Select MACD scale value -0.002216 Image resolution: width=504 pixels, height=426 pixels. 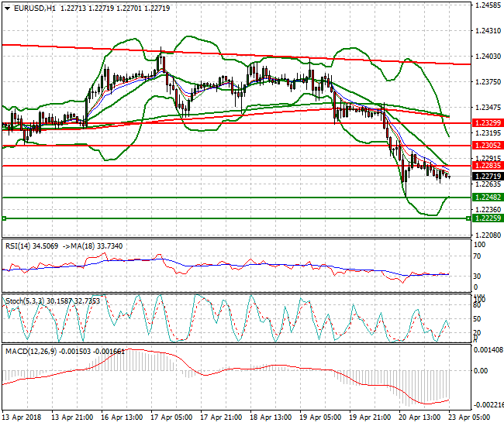[488, 405]
